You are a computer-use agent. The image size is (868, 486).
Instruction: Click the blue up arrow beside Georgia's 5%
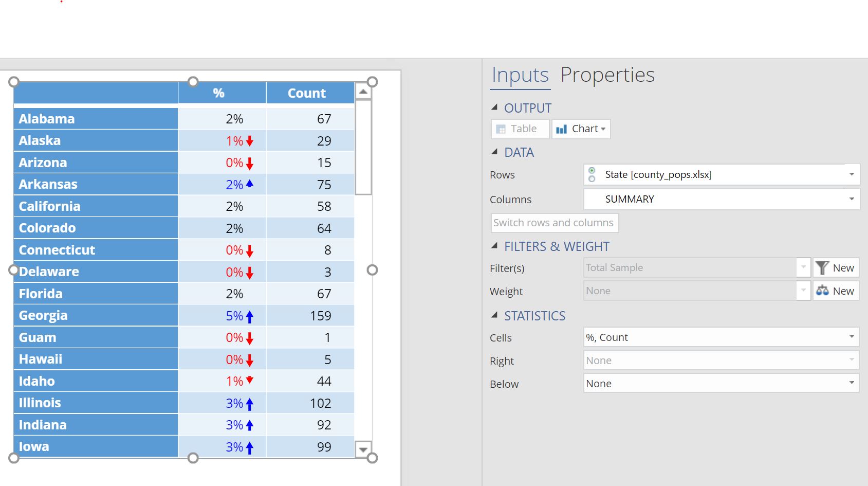tap(250, 317)
